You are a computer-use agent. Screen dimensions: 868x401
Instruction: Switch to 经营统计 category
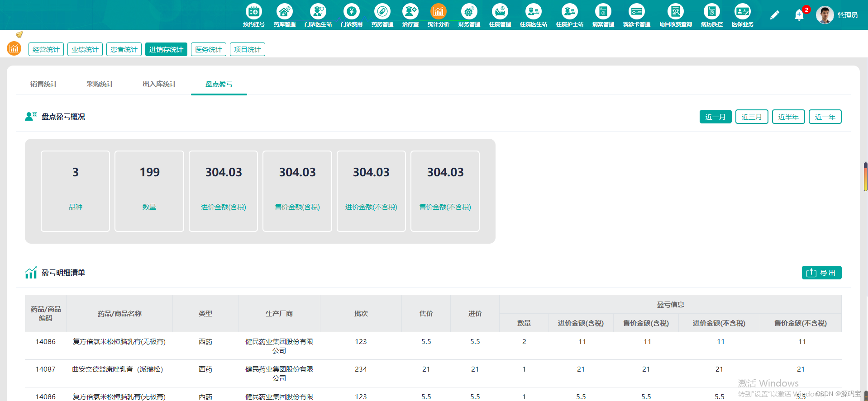(46, 49)
